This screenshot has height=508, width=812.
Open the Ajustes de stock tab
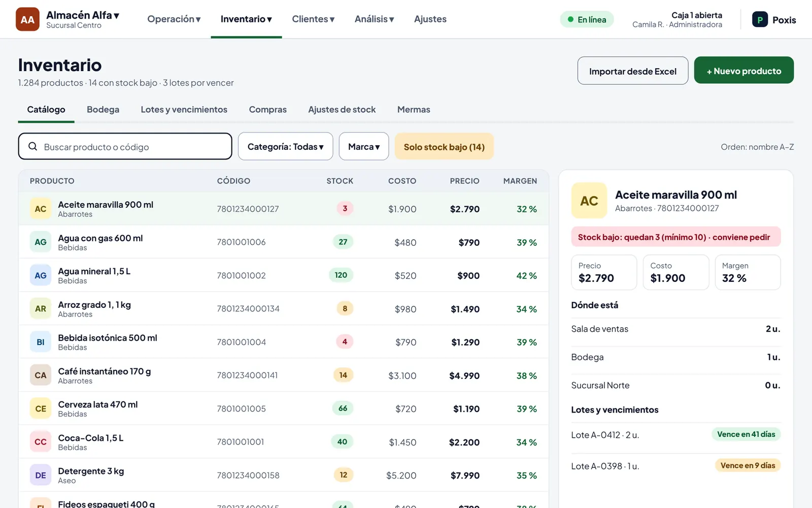(342, 110)
